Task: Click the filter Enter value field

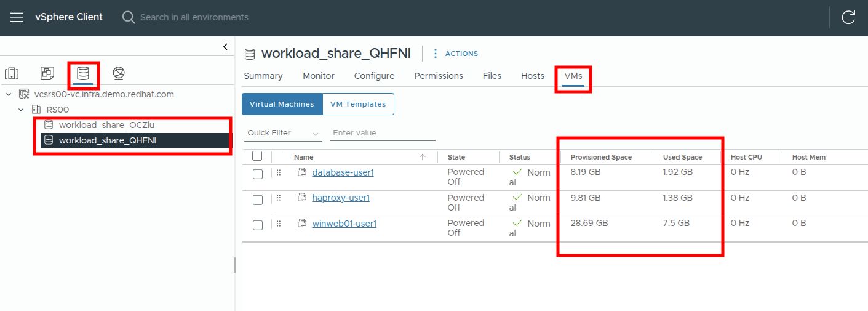Action: tap(382, 133)
